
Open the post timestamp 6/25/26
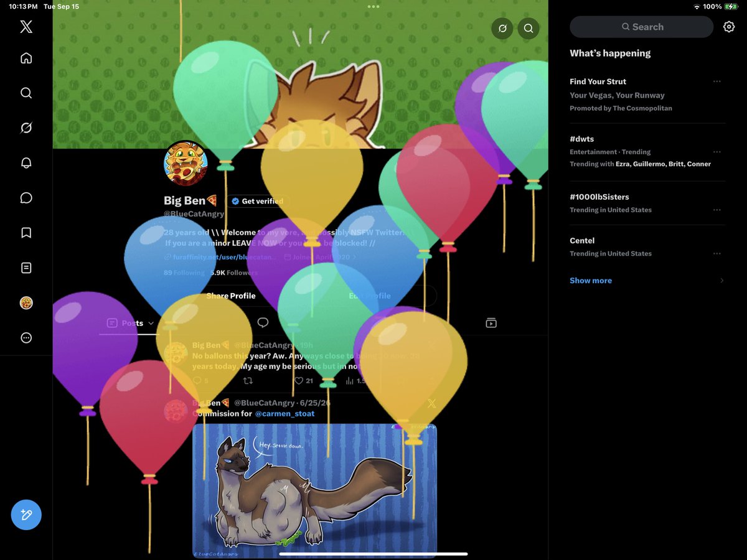(316, 403)
